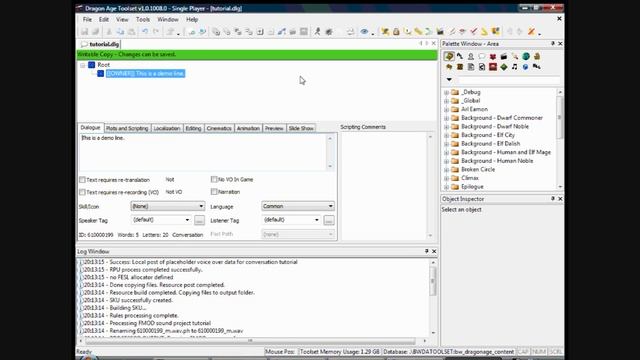Click the Cut scissors toolbar icon

coord(109,31)
